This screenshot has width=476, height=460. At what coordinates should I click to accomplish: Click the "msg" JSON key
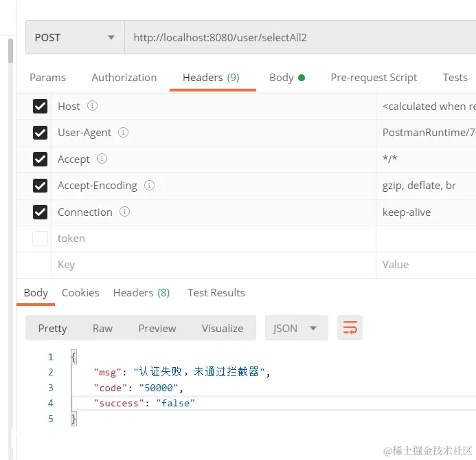(107, 372)
